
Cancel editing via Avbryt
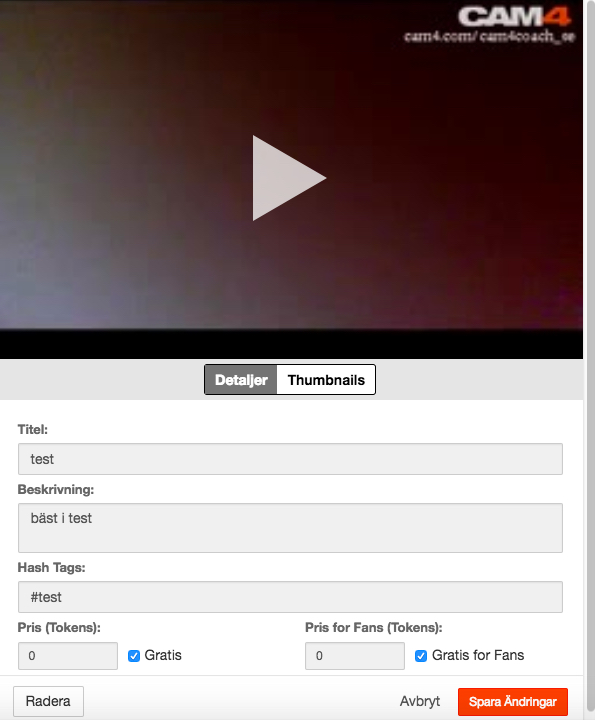point(420,701)
